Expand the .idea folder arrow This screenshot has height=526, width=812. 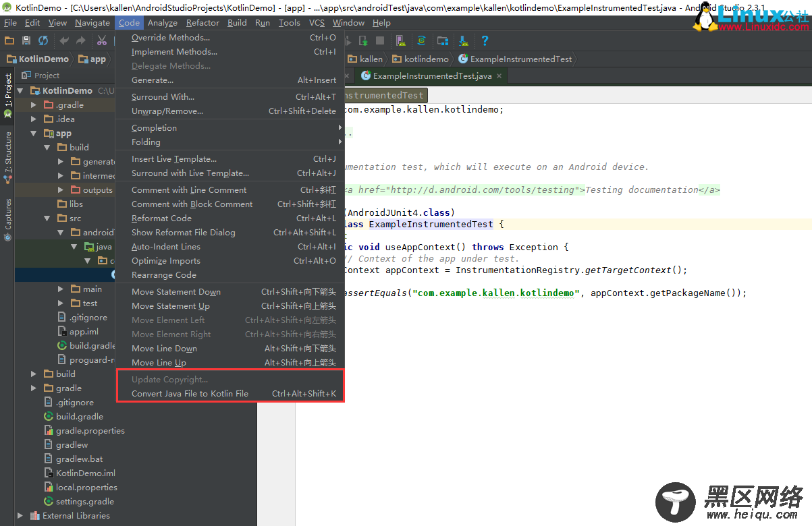pyautogui.click(x=34, y=119)
